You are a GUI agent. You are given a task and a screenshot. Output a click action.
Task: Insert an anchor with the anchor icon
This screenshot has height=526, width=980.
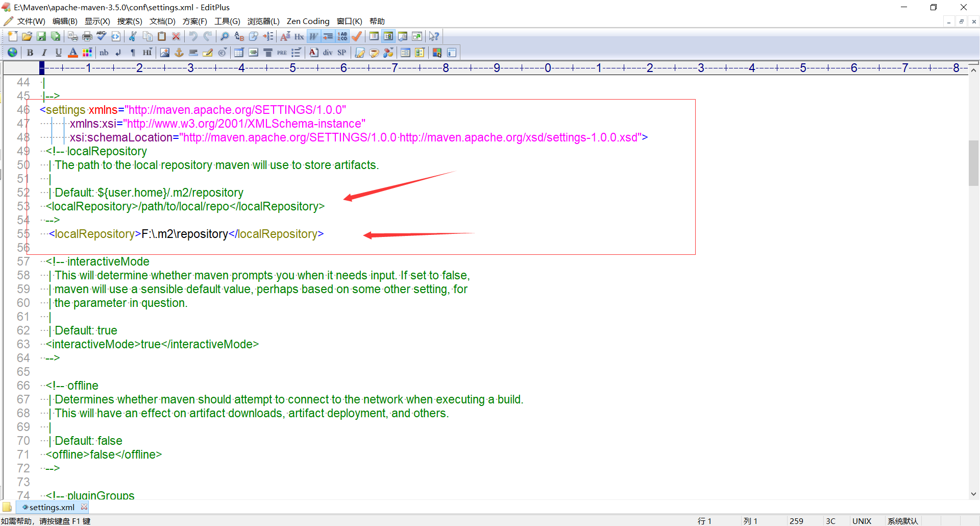pyautogui.click(x=179, y=52)
